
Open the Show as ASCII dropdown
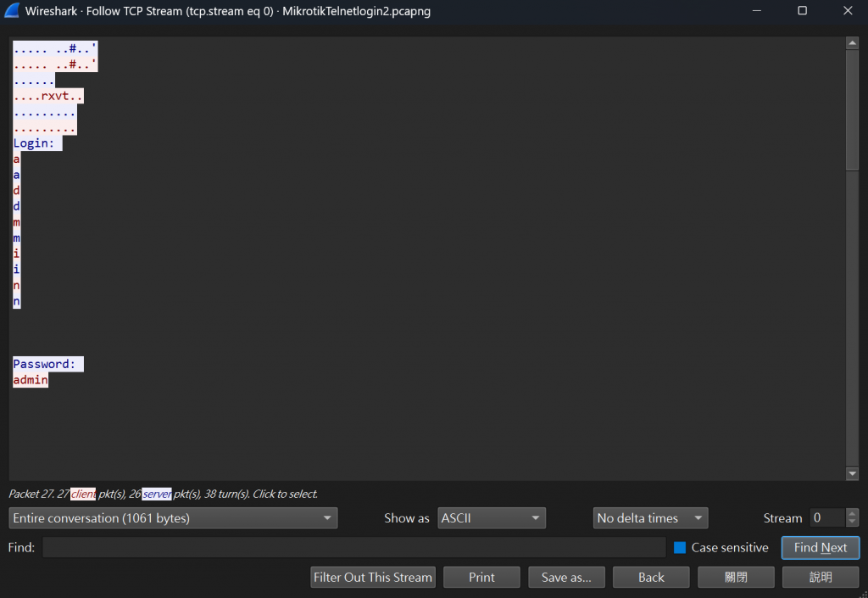492,518
